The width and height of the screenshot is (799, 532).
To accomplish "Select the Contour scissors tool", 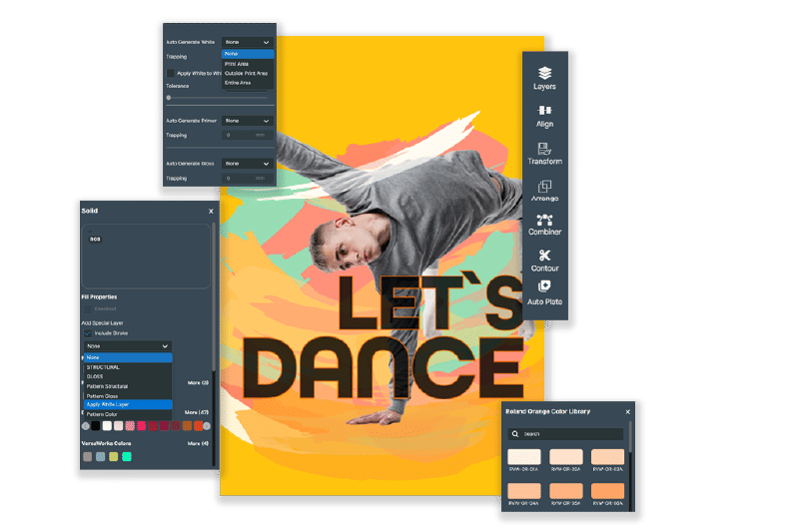I will (x=544, y=261).
